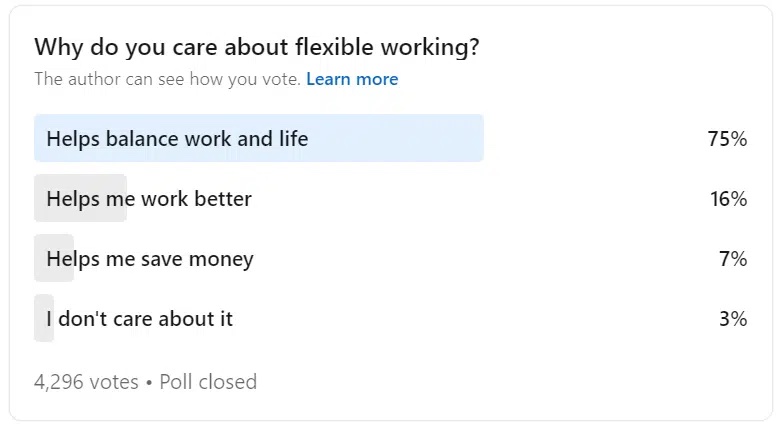Click the word 'working?' in the title
This screenshot has height=430, width=781.
pyautogui.click(x=430, y=48)
